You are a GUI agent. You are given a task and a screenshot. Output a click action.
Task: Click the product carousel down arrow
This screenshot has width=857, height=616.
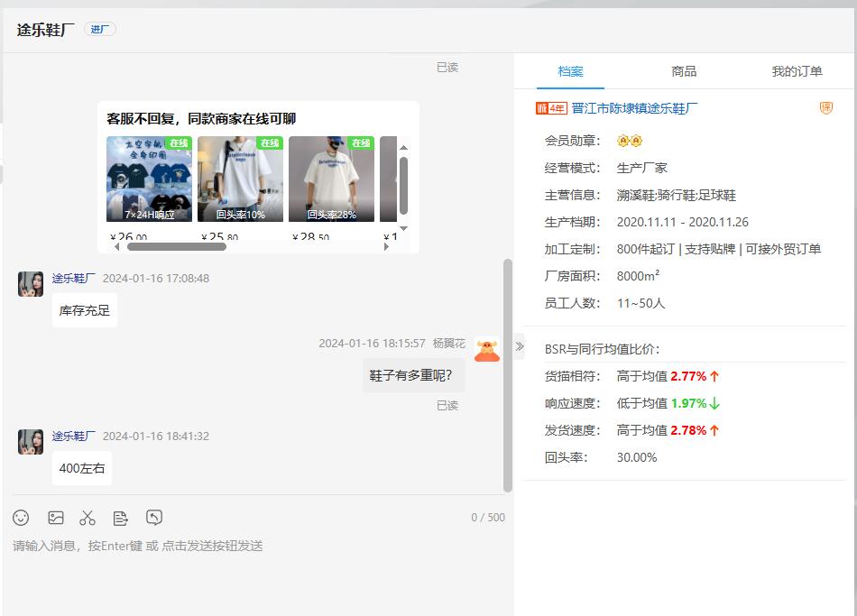click(403, 228)
